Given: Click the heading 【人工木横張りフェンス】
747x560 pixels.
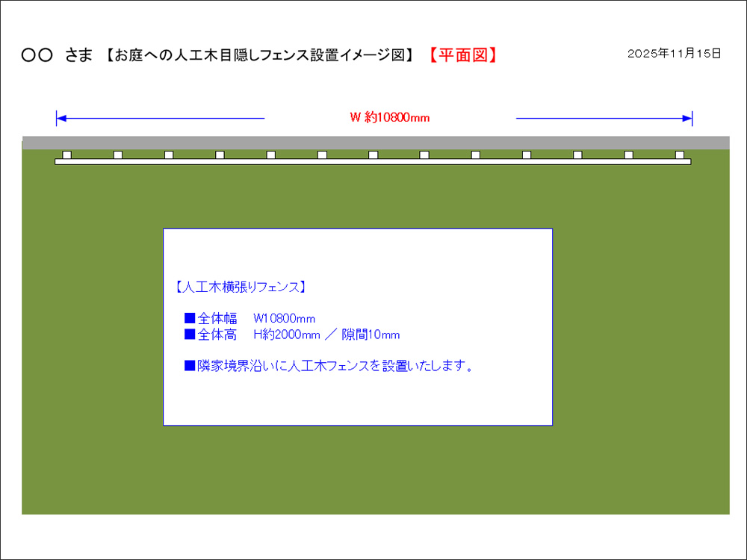Looking at the screenshot, I should [240, 287].
